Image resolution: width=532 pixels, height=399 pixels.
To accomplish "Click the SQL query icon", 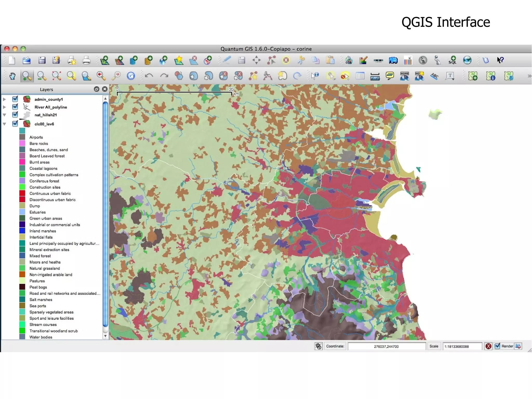I will coord(452,60).
